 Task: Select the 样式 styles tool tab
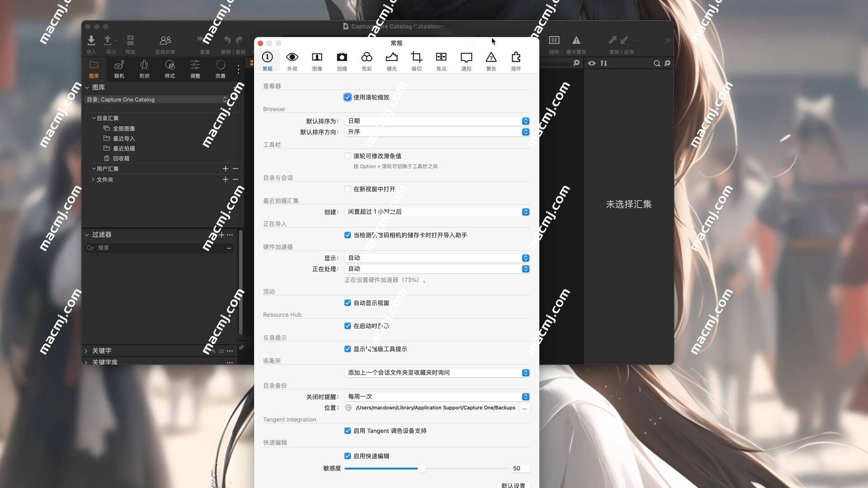pos(170,69)
